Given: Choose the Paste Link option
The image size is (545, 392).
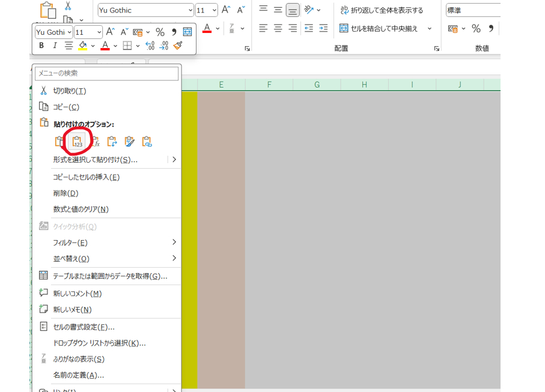Looking at the screenshot, I should pos(147,141).
